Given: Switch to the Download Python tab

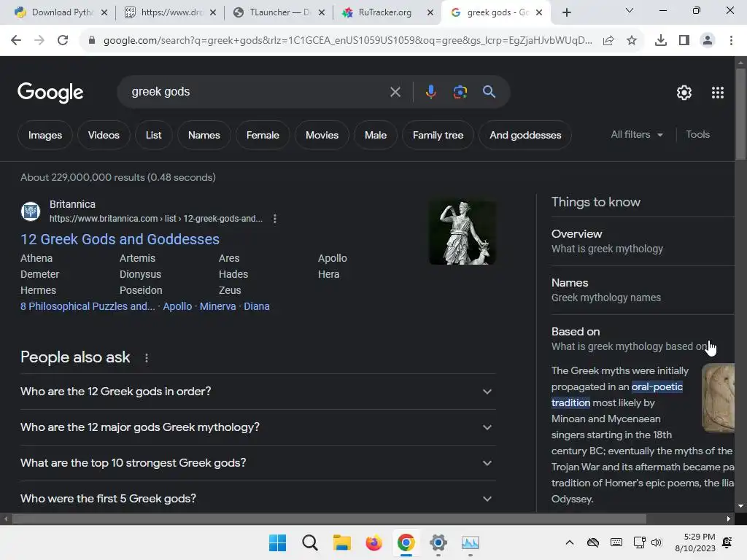Looking at the screenshot, I should tap(61, 12).
